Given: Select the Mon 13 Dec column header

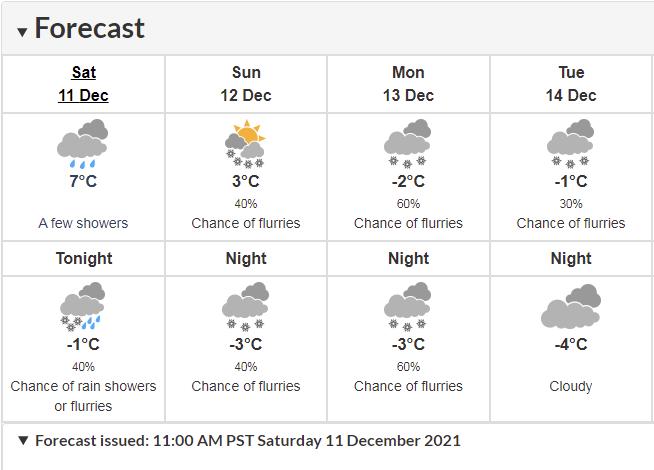Looking at the screenshot, I should tap(408, 84).
